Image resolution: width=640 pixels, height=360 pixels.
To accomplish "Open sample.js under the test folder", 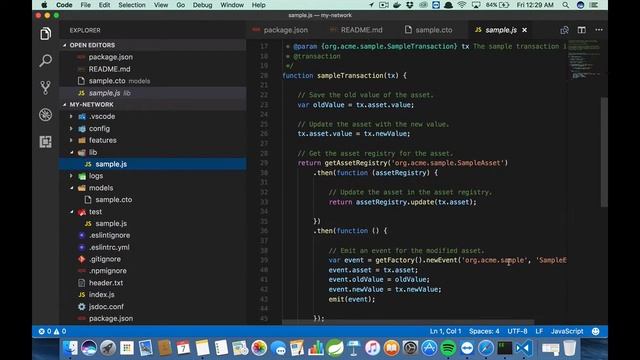I will click(x=111, y=224).
